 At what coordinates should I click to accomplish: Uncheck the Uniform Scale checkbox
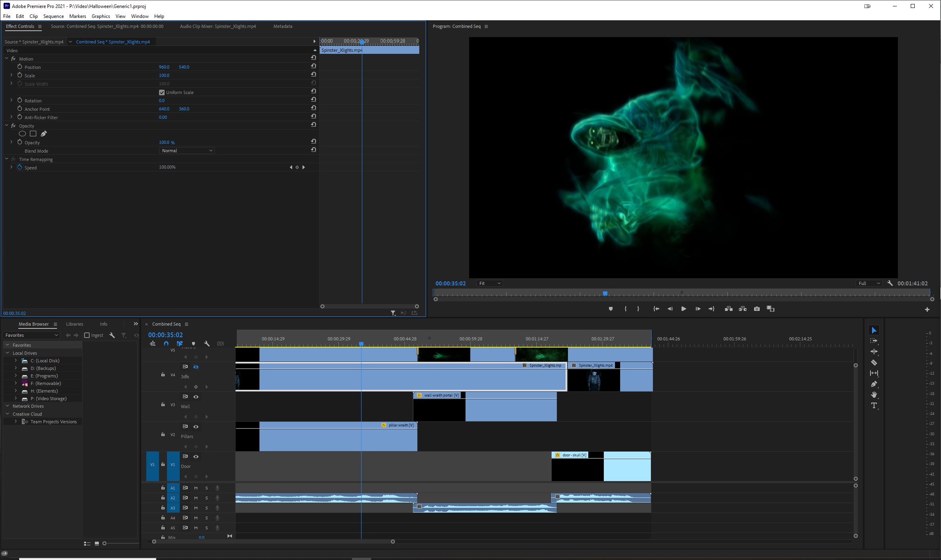162,92
